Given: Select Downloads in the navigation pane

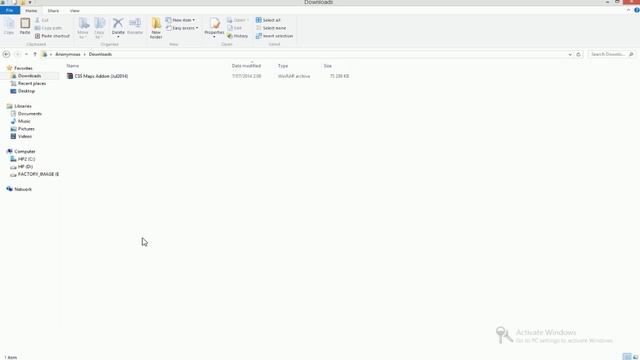Looking at the screenshot, I should [x=29, y=76].
